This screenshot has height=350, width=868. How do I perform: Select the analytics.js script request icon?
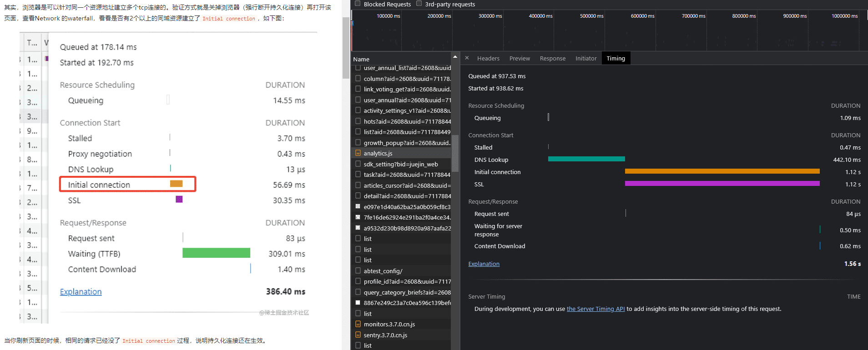(358, 153)
